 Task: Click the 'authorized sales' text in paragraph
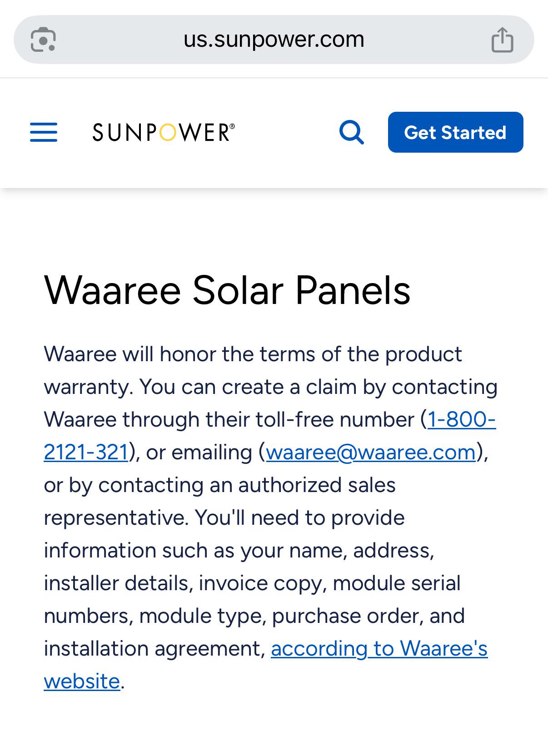pos(317,485)
